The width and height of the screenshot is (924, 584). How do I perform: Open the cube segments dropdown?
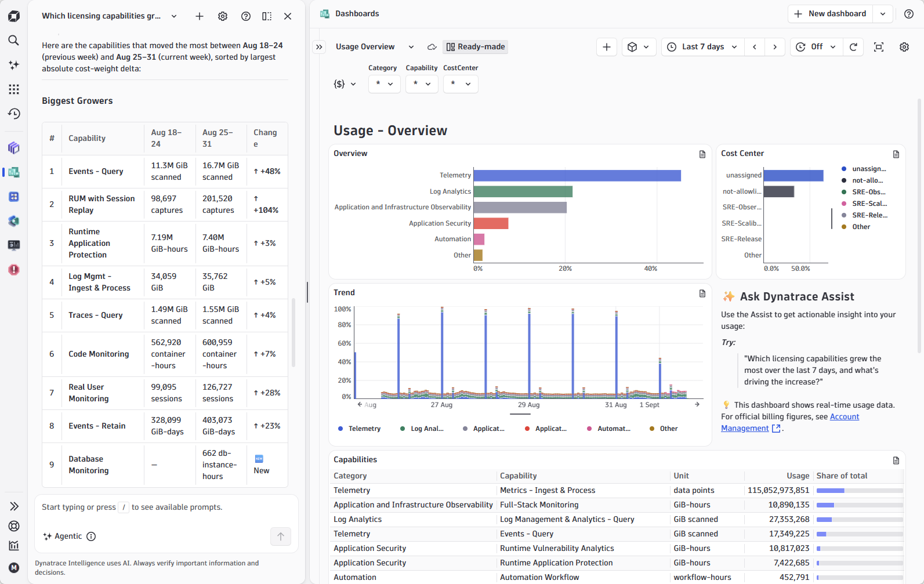pyautogui.click(x=639, y=47)
